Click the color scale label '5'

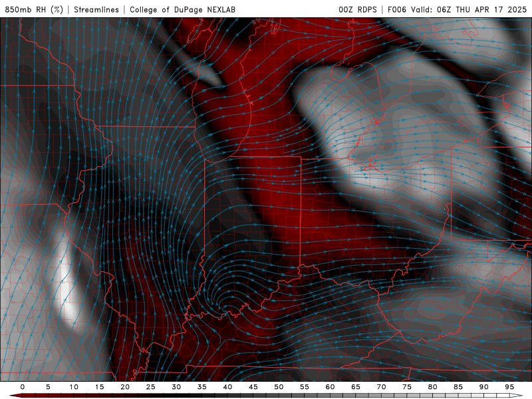point(48,387)
